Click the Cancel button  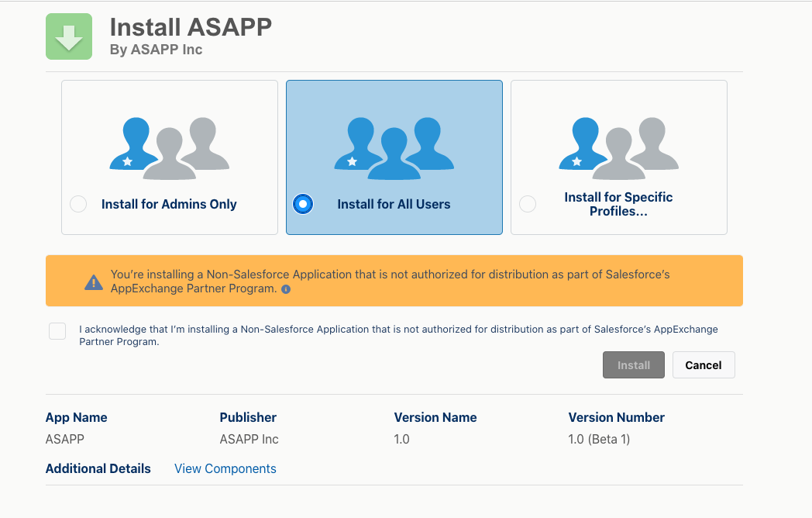[704, 365]
